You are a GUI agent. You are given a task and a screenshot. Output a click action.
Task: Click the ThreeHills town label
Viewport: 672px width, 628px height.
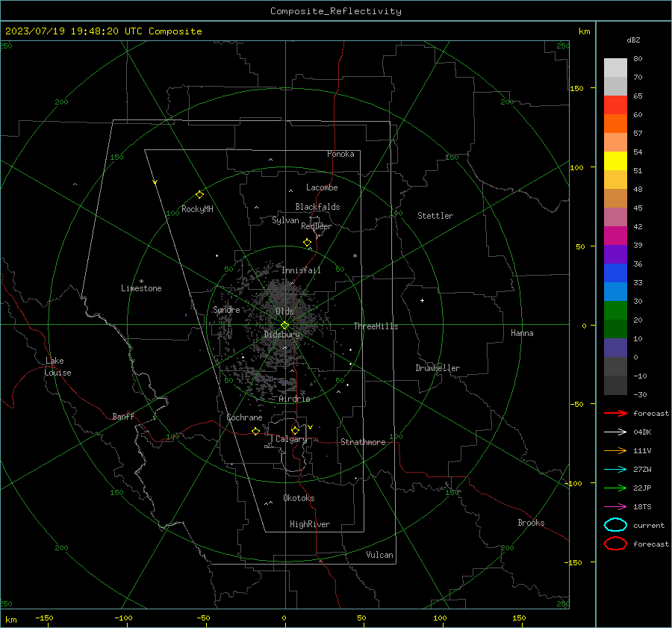tap(376, 326)
